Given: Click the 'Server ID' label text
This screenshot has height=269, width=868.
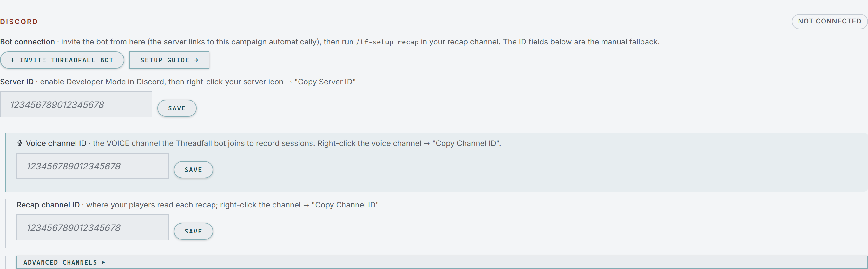Looking at the screenshot, I should [x=17, y=82].
